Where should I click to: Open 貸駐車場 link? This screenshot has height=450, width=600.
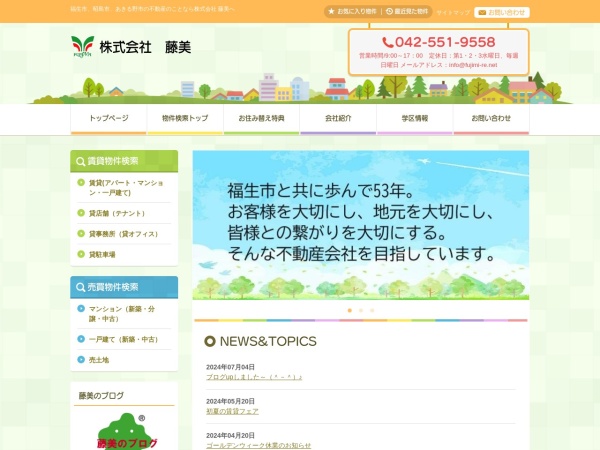point(102,255)
